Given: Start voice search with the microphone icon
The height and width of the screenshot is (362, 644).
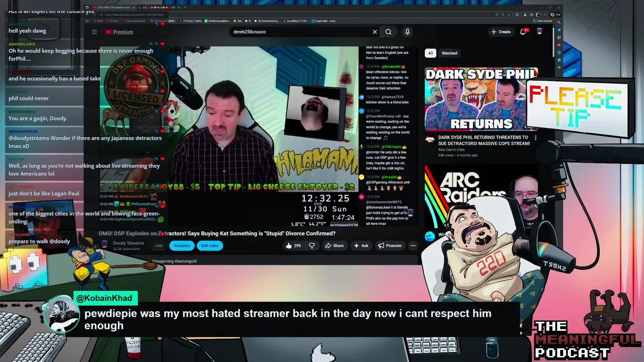Looking at the screenshot, I should point(408,32).
